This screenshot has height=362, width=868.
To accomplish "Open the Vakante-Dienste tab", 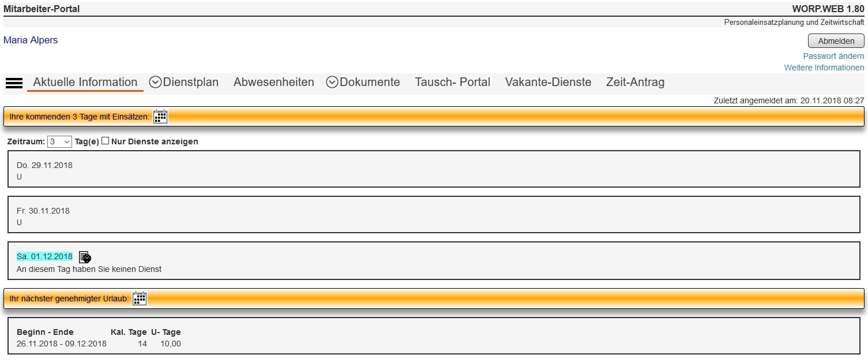I will tap(548, 82).
